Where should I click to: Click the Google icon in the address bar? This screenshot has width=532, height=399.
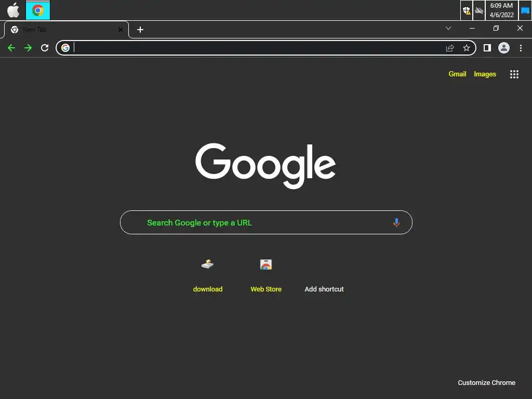point(65,48)
